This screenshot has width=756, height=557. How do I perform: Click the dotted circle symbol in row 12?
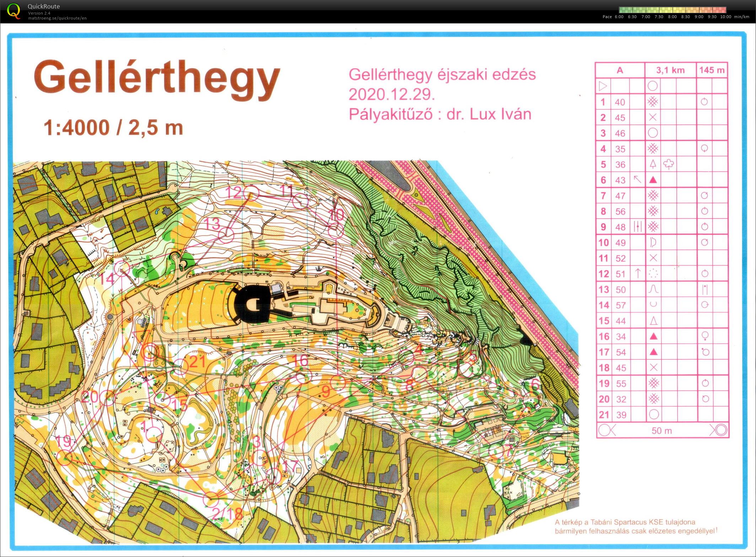[653, 274]
